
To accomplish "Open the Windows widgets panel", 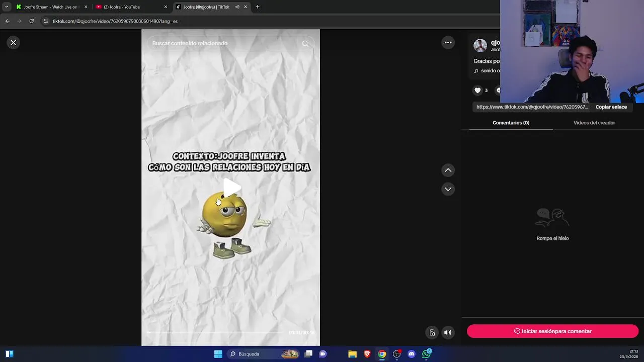I will (x=9, y=354).
